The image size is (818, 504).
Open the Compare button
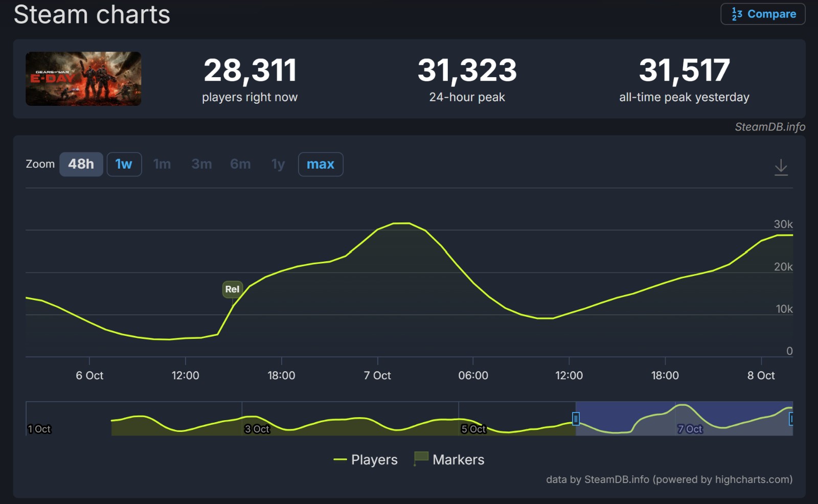(763, 14)
